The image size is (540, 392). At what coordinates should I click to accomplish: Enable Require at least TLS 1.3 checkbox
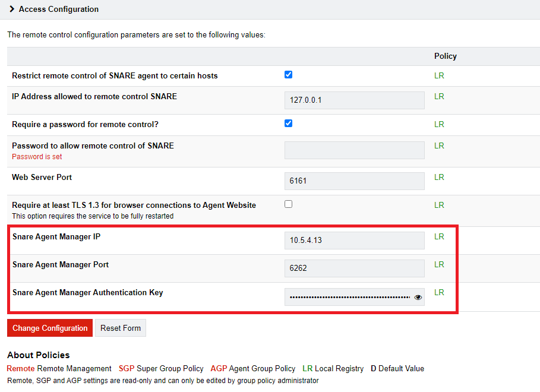pyautogui.click(x=288, y=204)
